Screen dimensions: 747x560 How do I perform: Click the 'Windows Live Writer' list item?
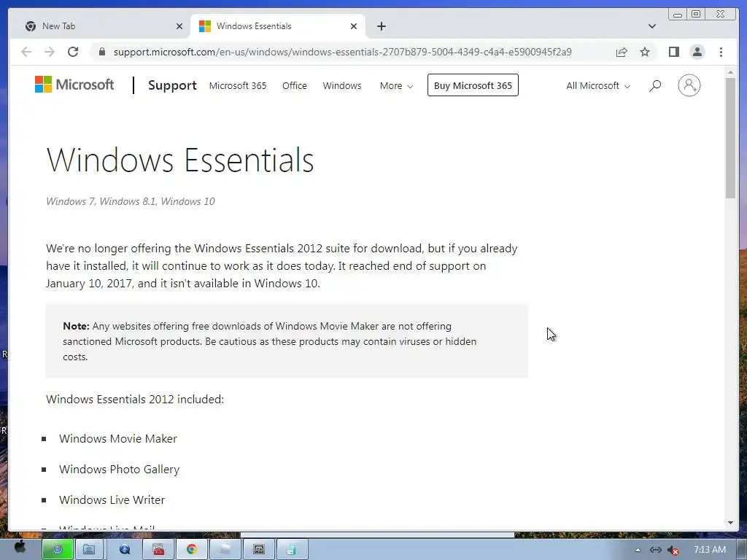pos(112,499)
